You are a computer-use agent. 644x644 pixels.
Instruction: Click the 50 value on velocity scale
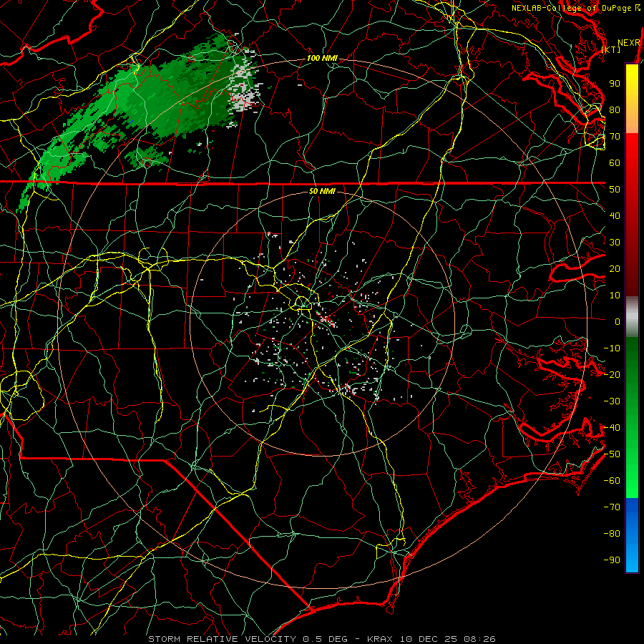click(615, 190)
